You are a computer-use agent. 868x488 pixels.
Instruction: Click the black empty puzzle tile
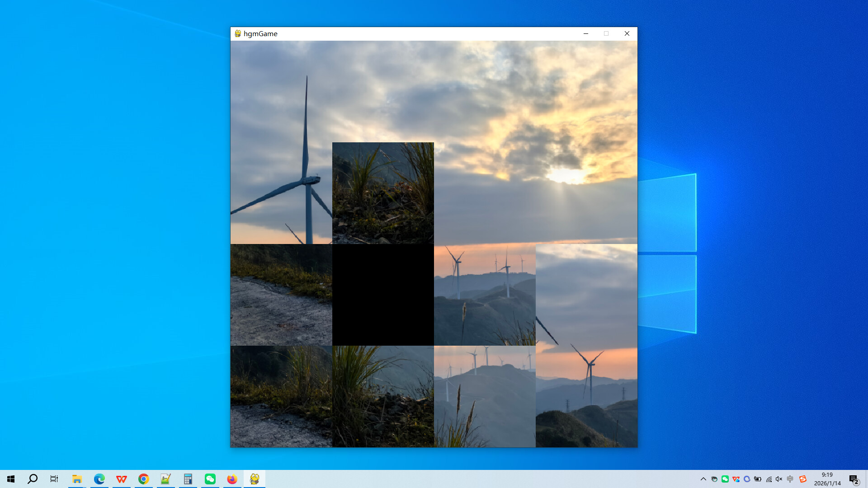[383, 295]
